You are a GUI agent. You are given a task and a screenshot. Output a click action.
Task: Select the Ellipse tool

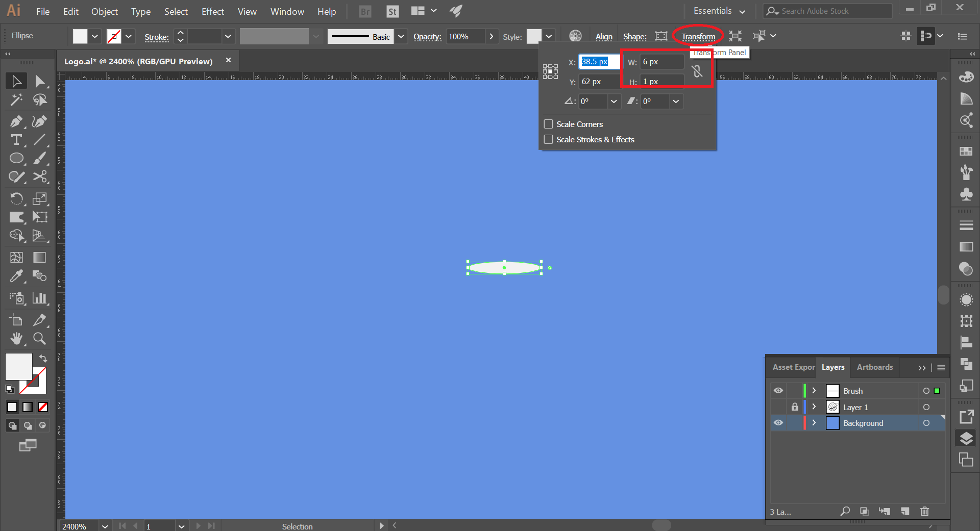[16, 158]
